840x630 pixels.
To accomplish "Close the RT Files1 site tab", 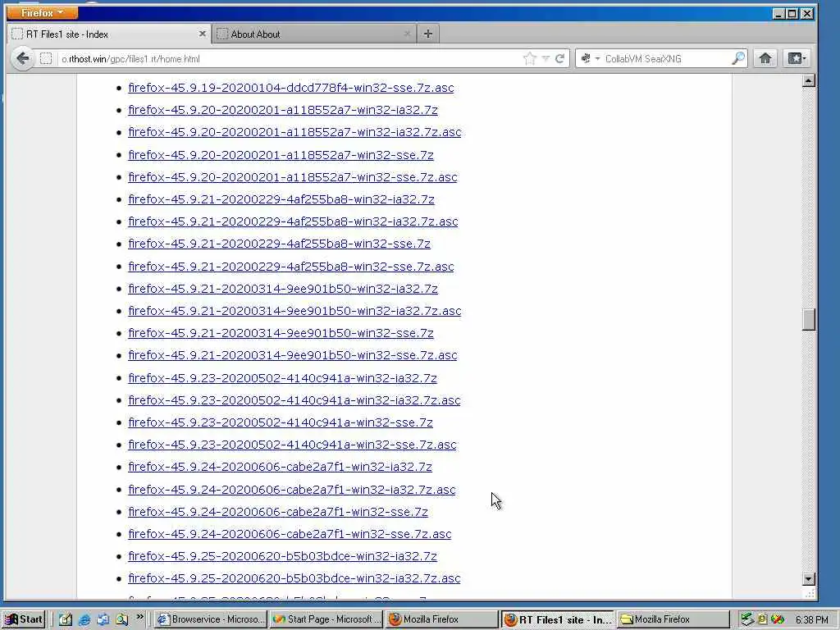I will pos(202,34).
